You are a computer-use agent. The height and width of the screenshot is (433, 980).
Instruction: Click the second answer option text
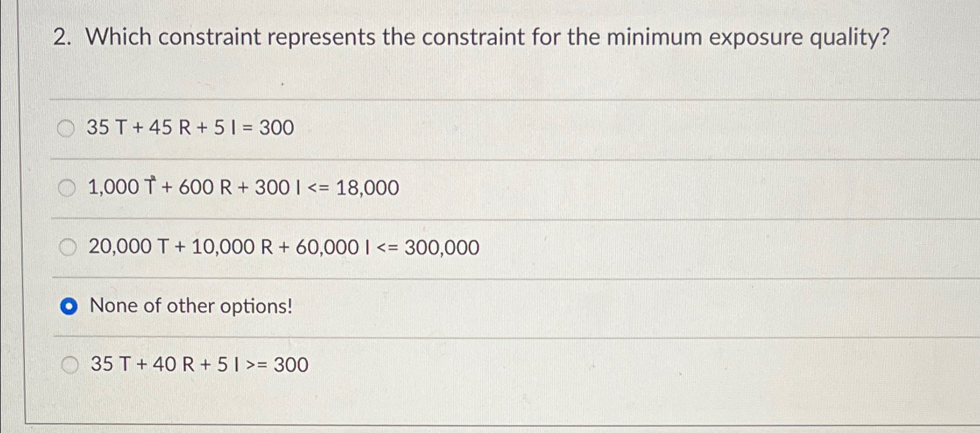click(x=243, y=187)
